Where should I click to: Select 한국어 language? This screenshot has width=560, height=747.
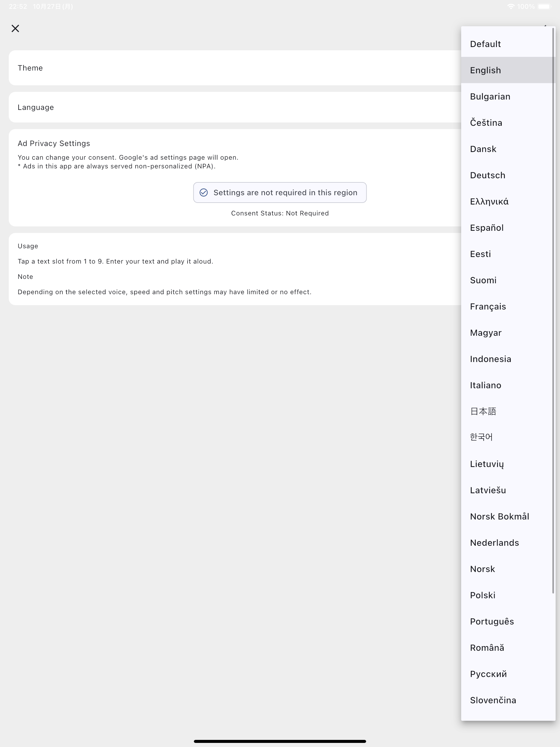click(508, 437)
